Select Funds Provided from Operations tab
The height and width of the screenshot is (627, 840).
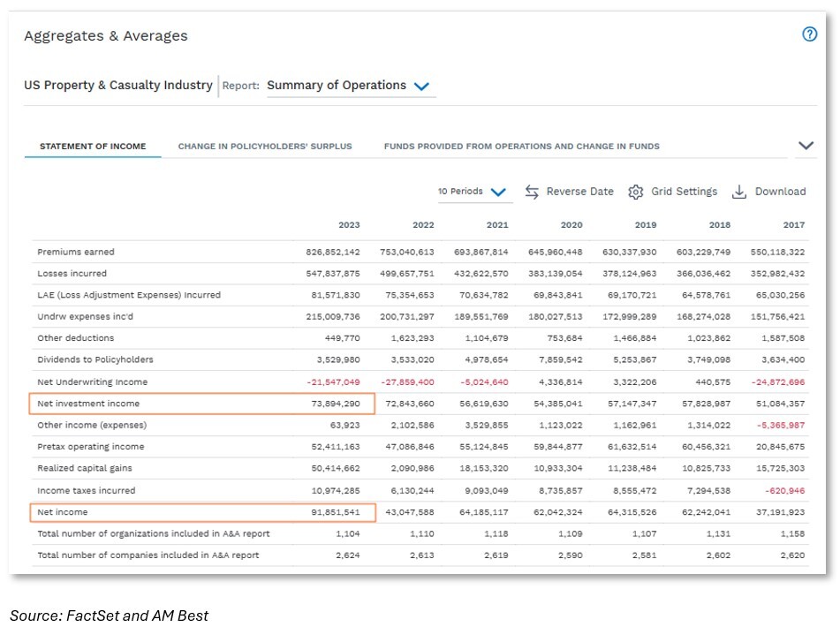[x=521, y=147]
